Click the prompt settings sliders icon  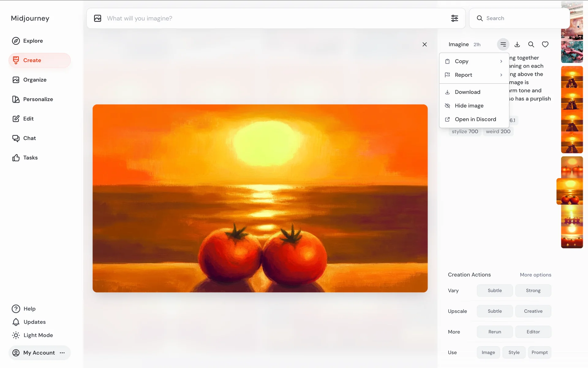pos(454,18)
